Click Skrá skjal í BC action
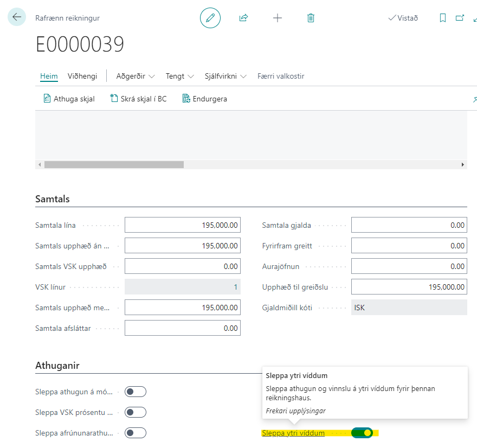Image resolution: width=477 pixels, height=448 pixels. 138,99
